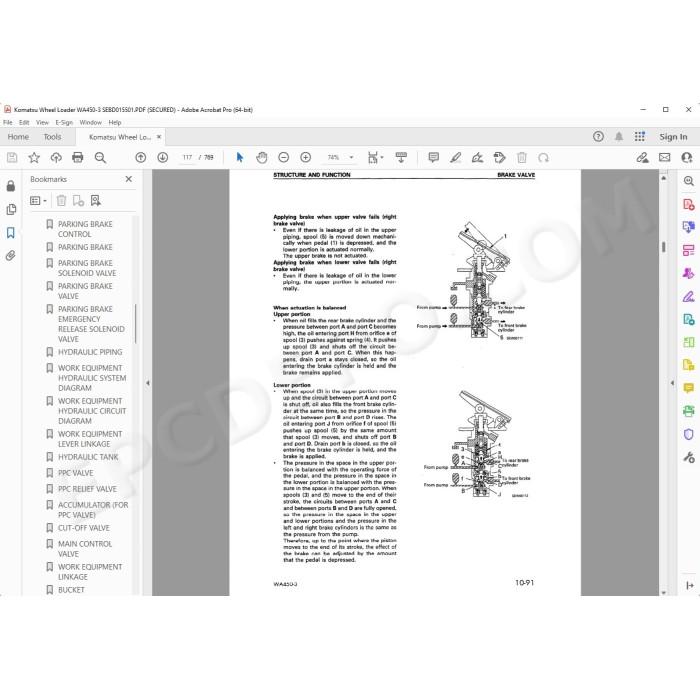Close the Komatsu Wheel Lo... document tab

[x=159, y=137]
